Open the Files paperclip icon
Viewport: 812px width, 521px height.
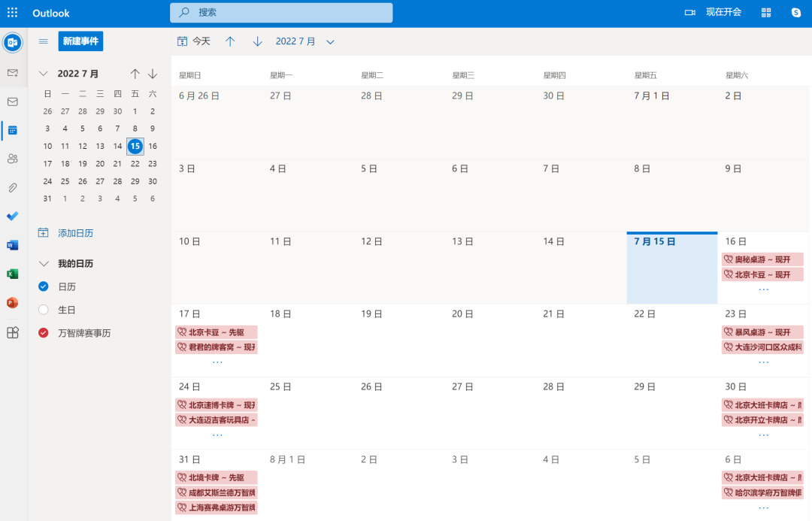point(12,187)
